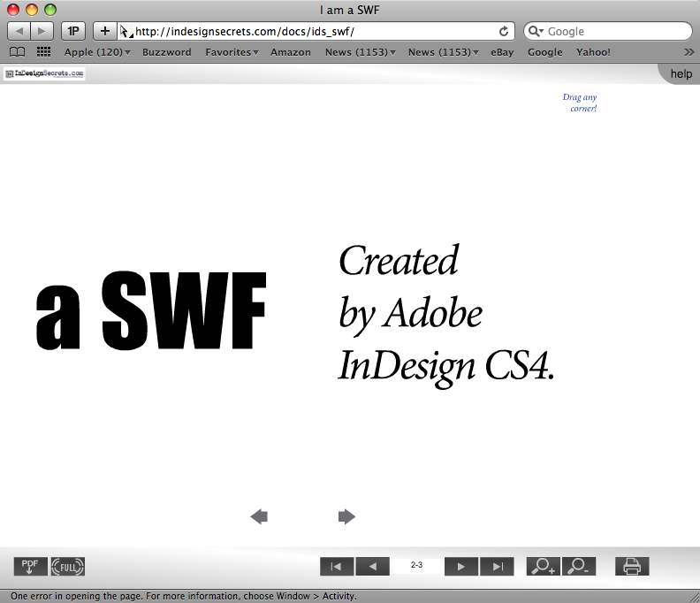Click the 2-3 page number field
Image resolution: width=700 pixels, height=603 pixels.
point(416,565)
